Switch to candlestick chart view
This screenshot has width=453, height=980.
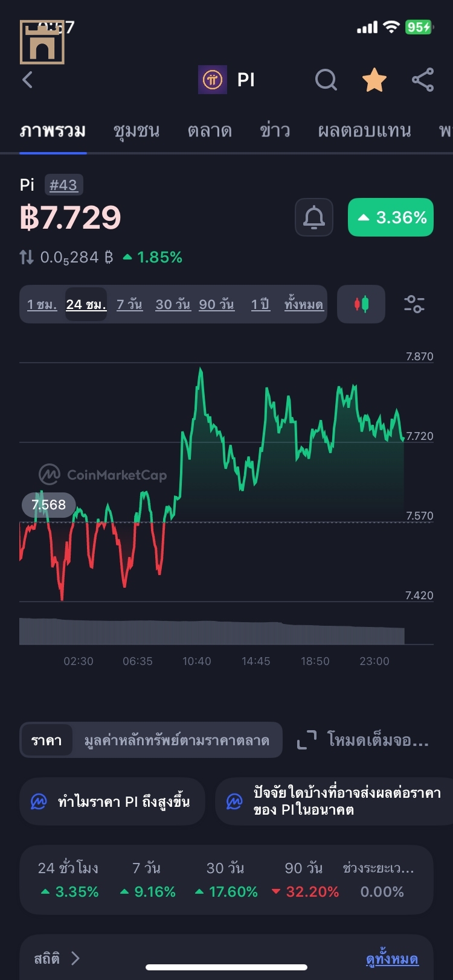coord(361,304)
